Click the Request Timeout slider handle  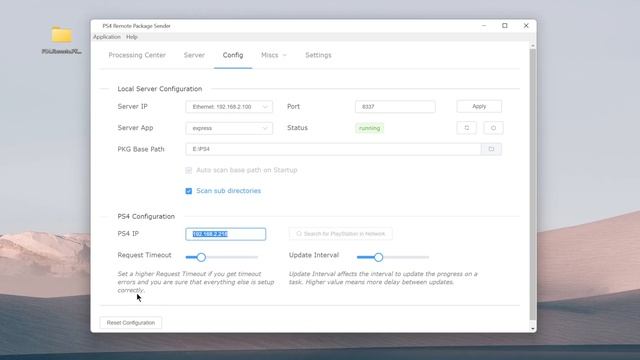point(201,257)
